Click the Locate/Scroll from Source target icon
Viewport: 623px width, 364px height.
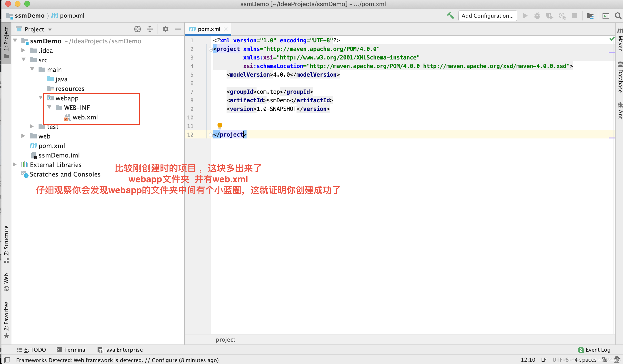click(138, 29)
